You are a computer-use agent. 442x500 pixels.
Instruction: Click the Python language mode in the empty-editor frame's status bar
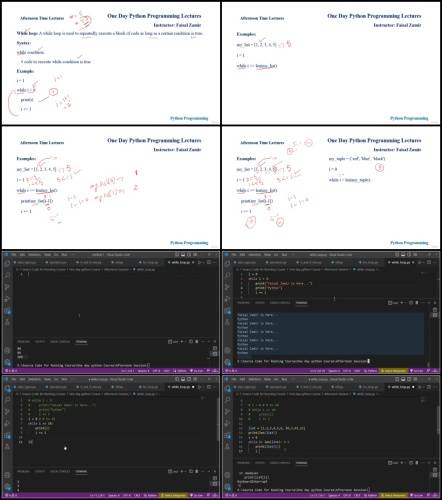coord(181,370)
